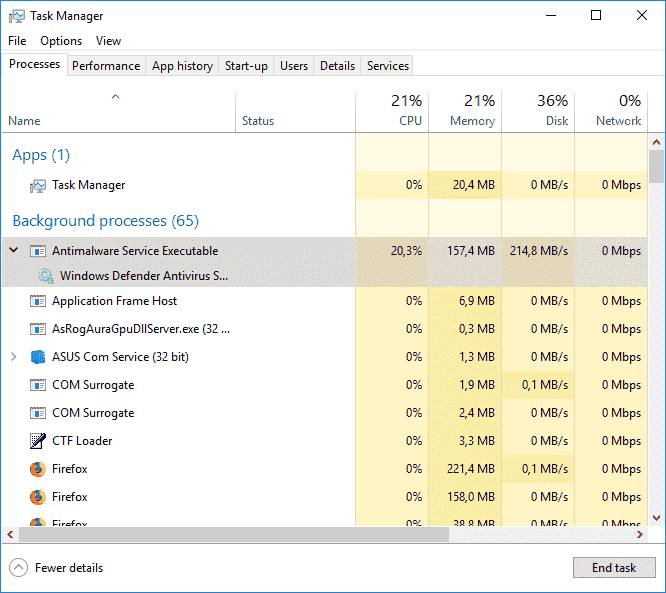Click the vertical scrollbar up arrow
Image resolution: width=666 pixels, height=593 pixels.
(x=656, y=142)
